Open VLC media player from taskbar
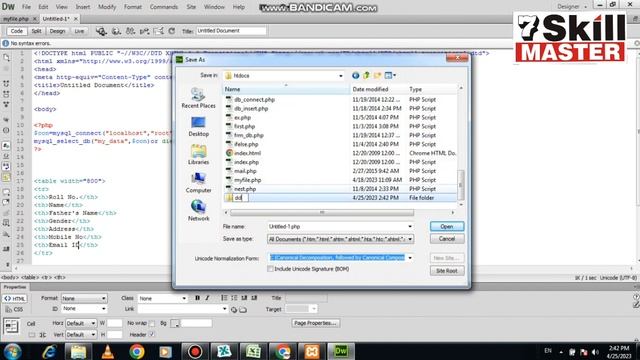The width and height of the screenshot is (640, 360). coord(108,351)
